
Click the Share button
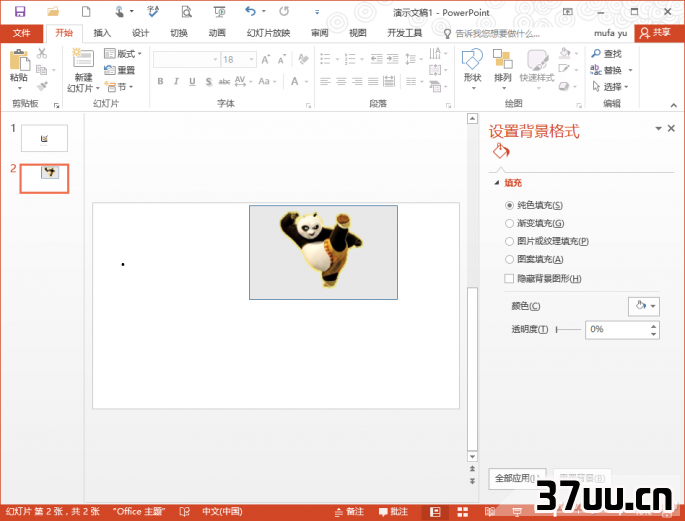[658, 33]
